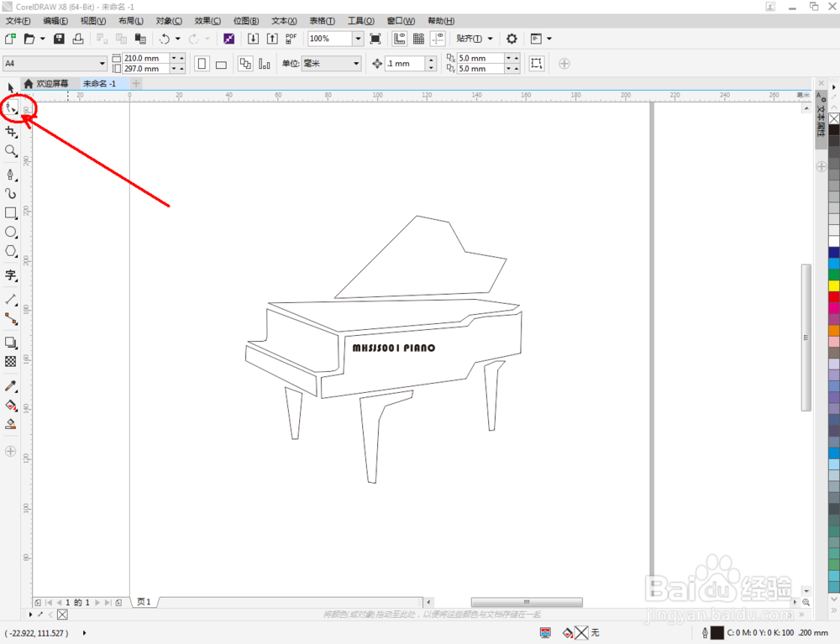Open the Bitmaps menu

pyautogui.click(x=246, y=21)
